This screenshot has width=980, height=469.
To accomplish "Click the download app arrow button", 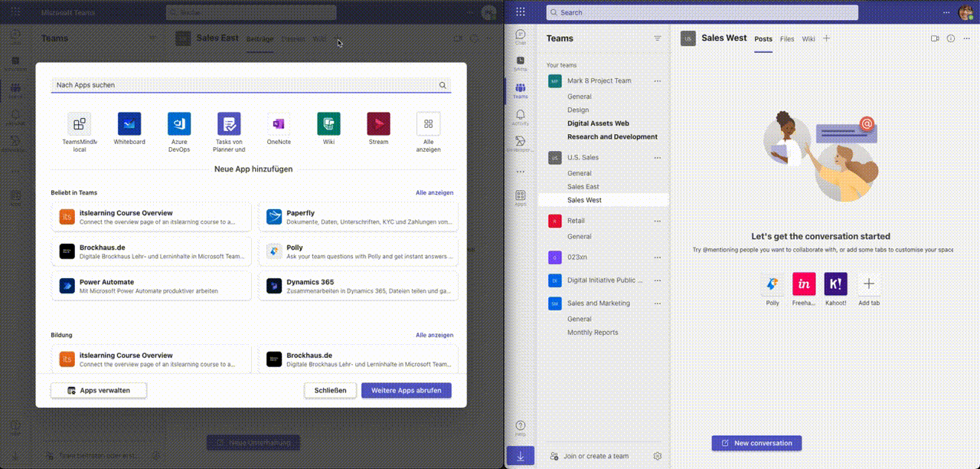I will point(521,456).
